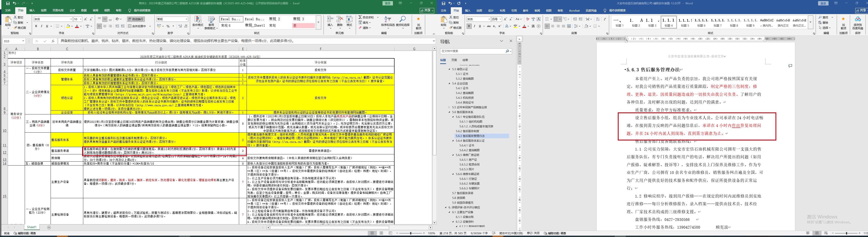The height and width of the screenshot is (237, 868).
Task: Expand 5.5 近年来同类产品销售业绩 heading
Action: tap(449, 107)
